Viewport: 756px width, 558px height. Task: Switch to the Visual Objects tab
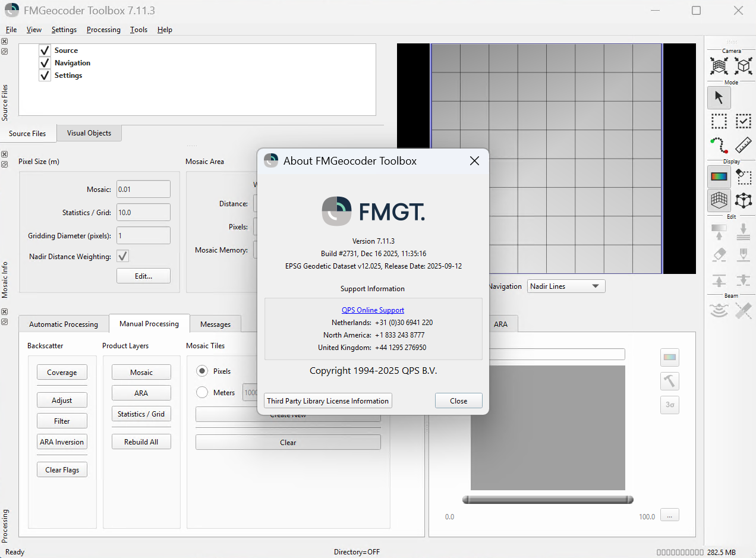[x=89, y=133]
